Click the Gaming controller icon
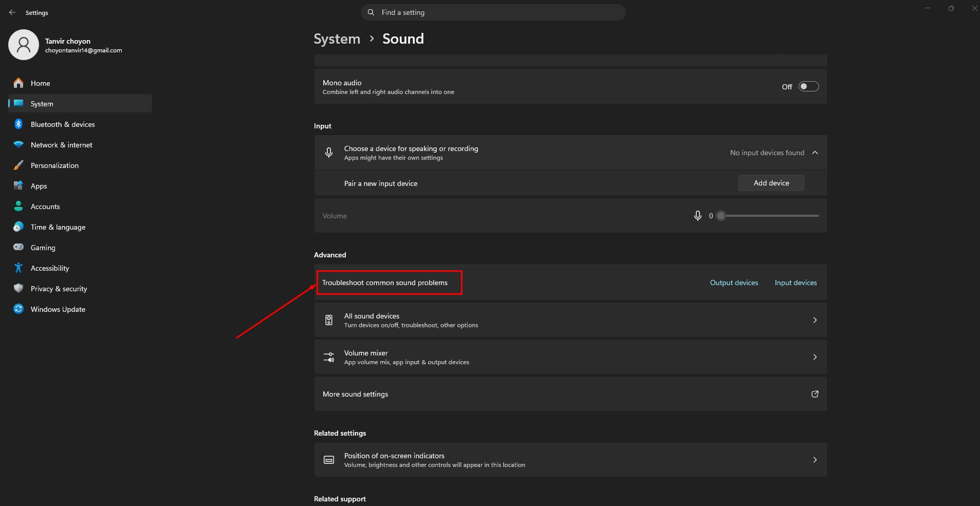This screenshot has width=980, height=506. click(x=19, y=247)
